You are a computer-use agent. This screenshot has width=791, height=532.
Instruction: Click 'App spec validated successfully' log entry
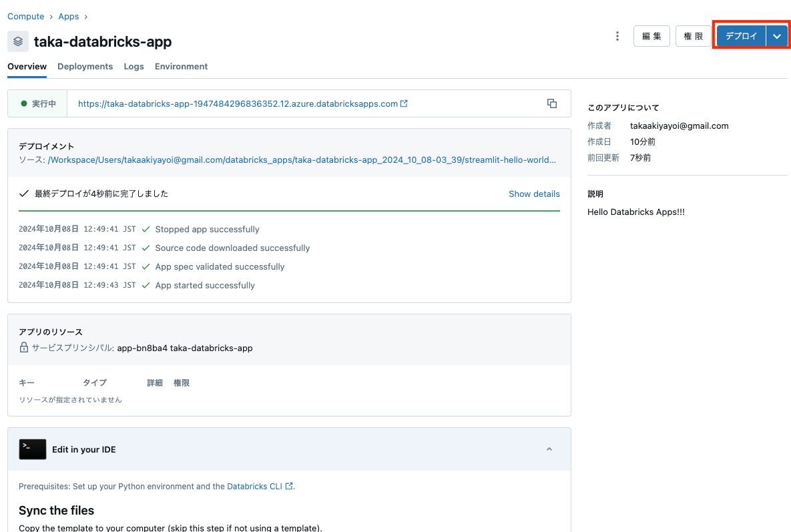(x=220, y=266)
